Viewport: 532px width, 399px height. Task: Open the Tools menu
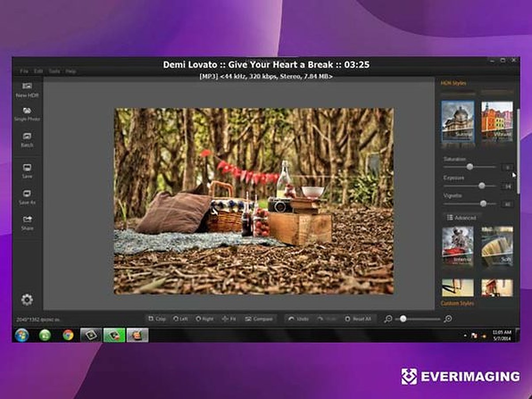click(x=54, y=71)
